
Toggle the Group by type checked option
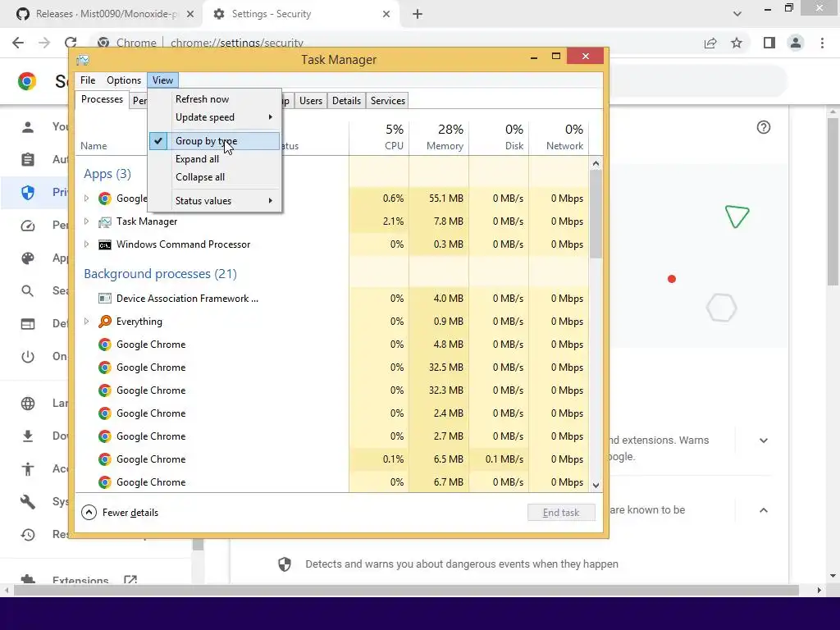[214, 141]
